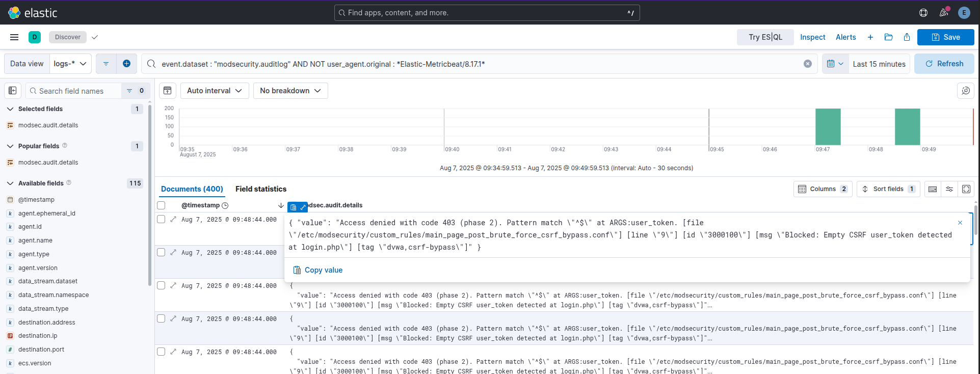
Task: Clear the query with the X icon
Action: (x=807, y=64)
